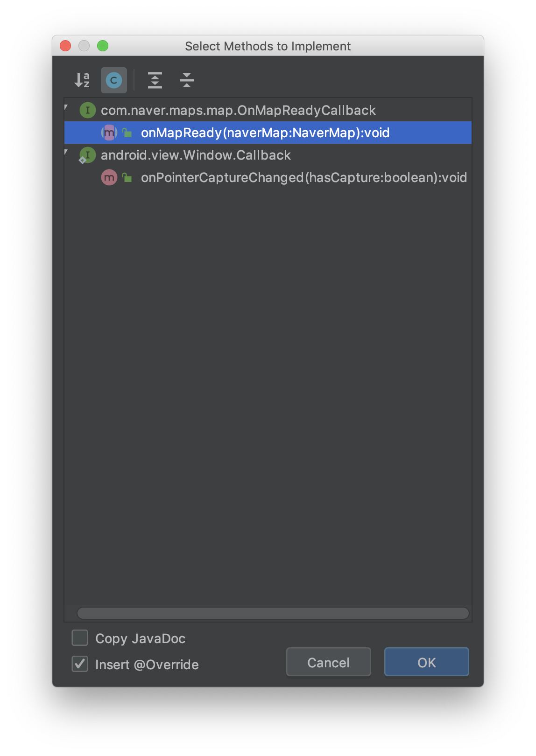Confirm with the OK button

[427, 662]
